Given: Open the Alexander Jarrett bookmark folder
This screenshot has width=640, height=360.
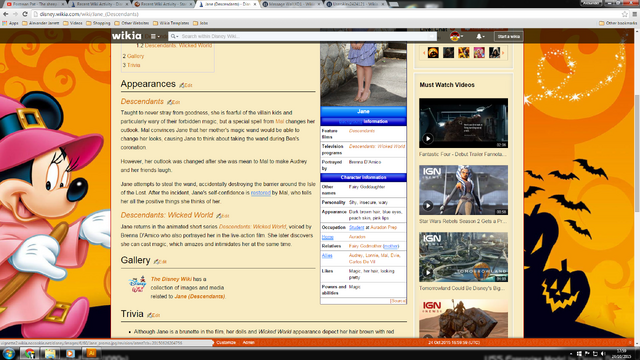Looking at the screenshot, I should point(40,23).
